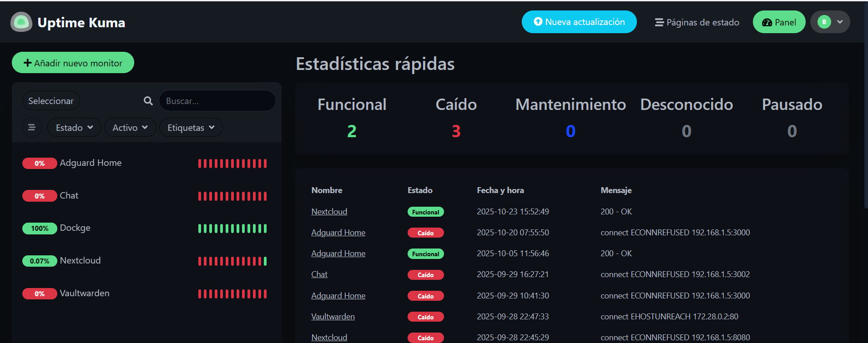Click Chat heartbeat bar
This screenshot has height=343, width=868.
pyautogui.click(x=232, y=196)
